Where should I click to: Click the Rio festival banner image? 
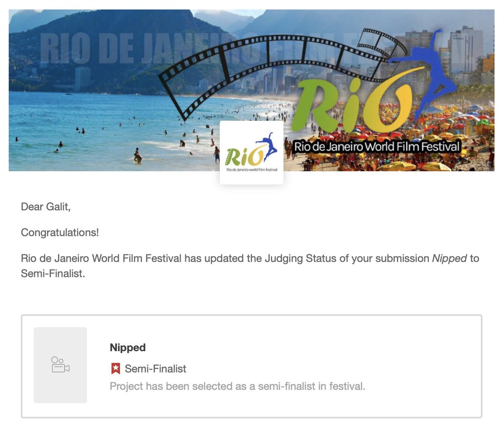tap(251, 90)
